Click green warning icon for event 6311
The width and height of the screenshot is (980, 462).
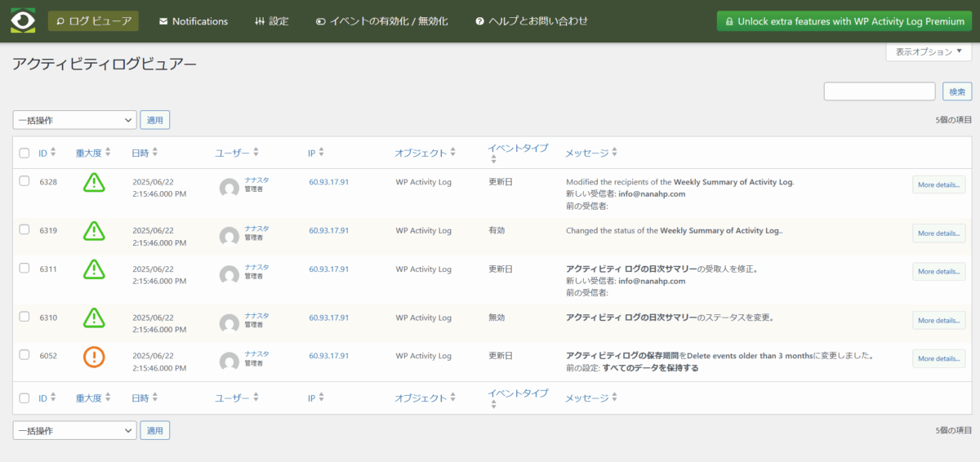(x=94, y=269)
